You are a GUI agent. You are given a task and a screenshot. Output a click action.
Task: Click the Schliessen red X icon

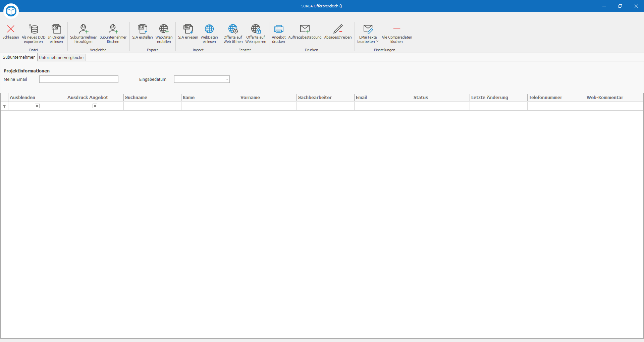tap(11, 29)
